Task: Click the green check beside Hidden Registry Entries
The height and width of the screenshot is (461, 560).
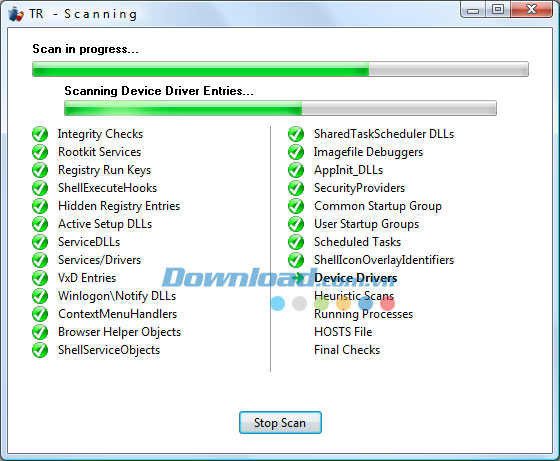Action: [40, 206]
